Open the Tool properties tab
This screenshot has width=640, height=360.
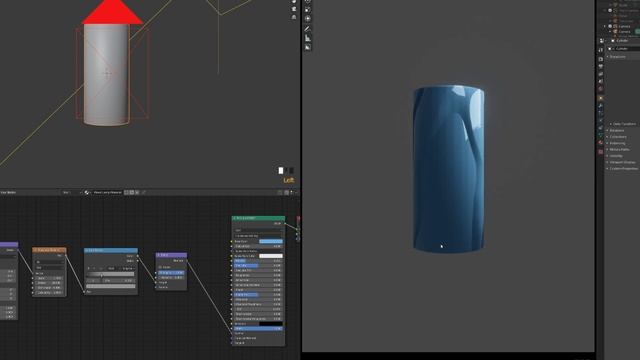[601, 49]
